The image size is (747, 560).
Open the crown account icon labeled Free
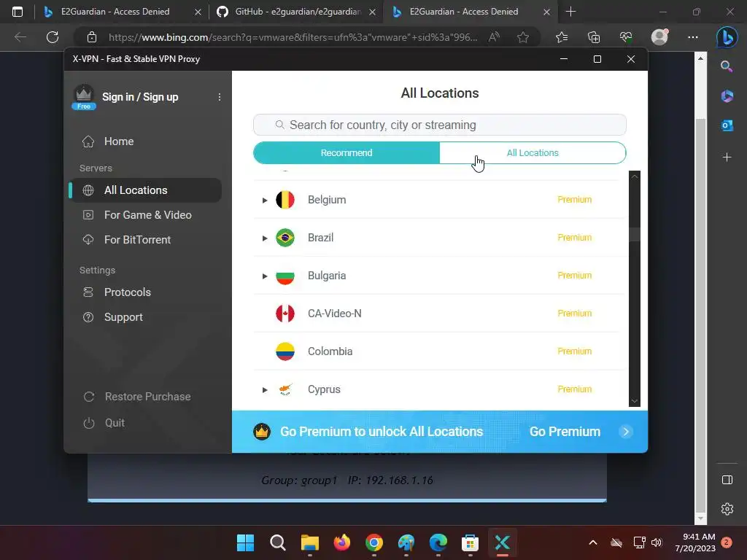tap(84, 97)
